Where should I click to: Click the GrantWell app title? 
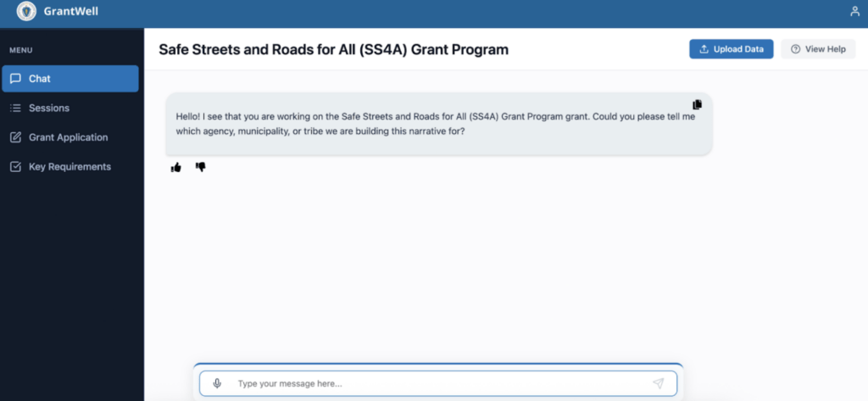(x=71, y=11)
